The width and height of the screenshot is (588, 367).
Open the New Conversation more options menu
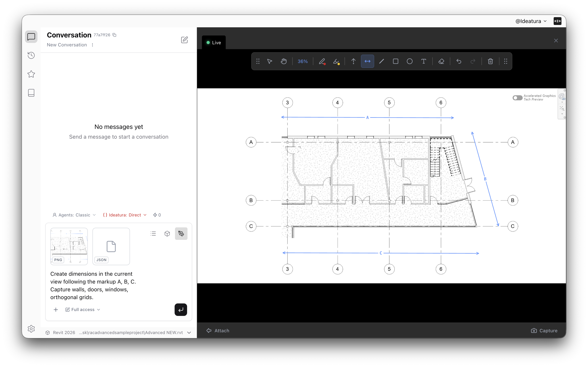coord(92,45)
